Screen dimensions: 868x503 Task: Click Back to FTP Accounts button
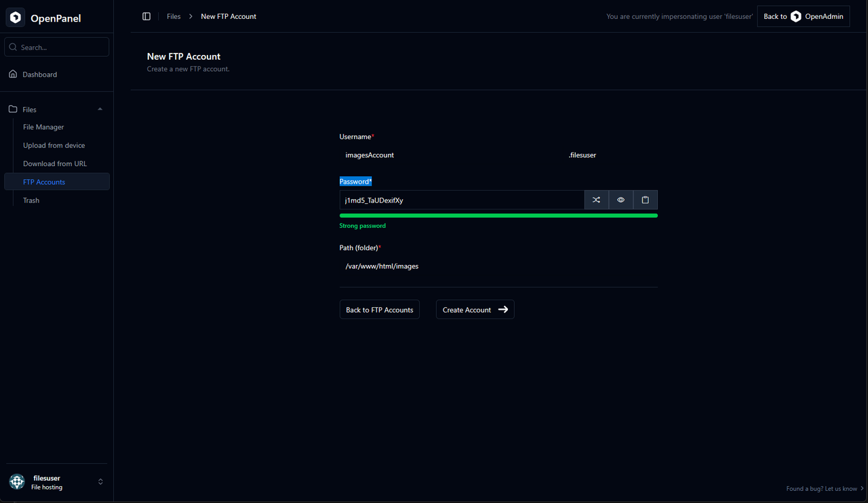tap(380, 310)
